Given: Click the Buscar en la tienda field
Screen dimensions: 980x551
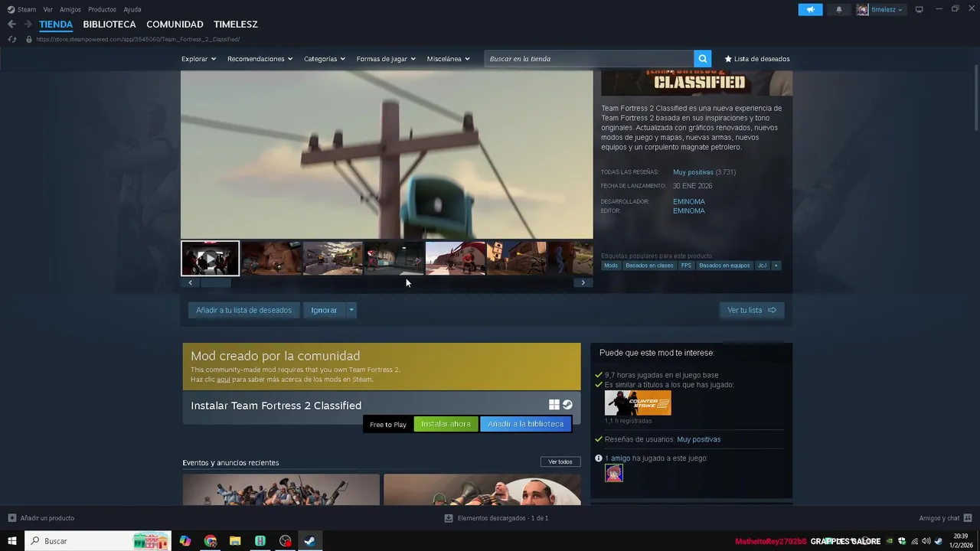Looking at the screenshot, I should pos(589,59).
